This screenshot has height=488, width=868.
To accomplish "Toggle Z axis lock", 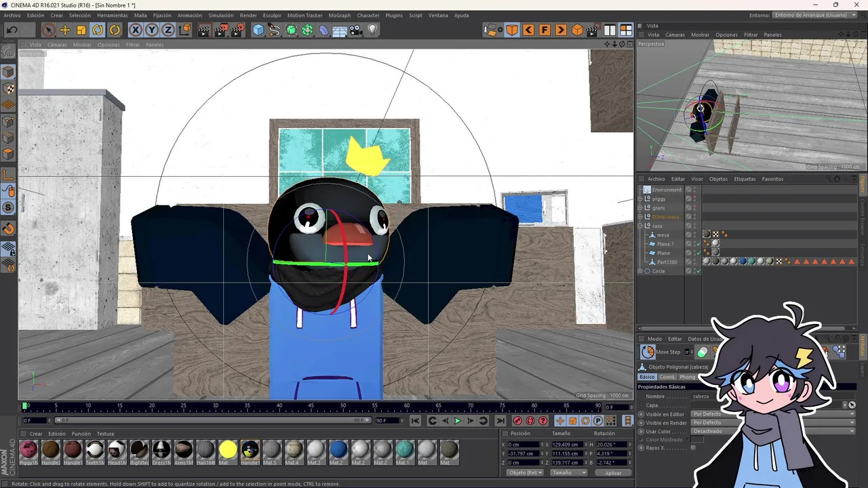I will pos(168,30).
